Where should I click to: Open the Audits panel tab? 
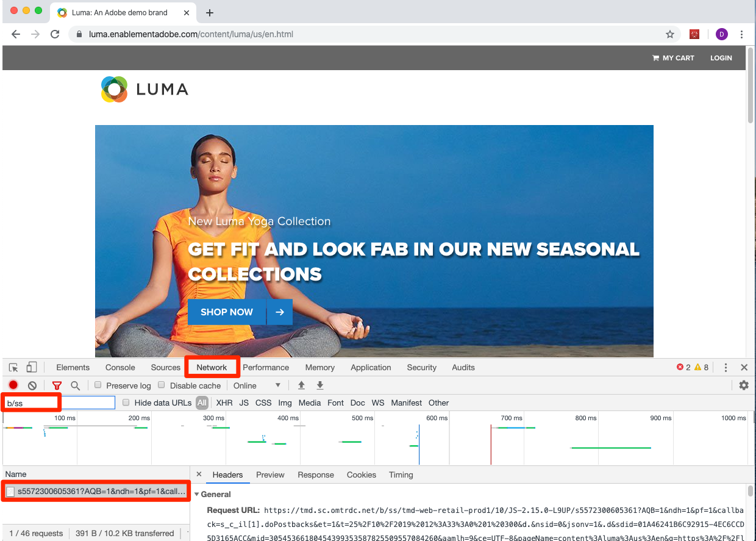463,367
